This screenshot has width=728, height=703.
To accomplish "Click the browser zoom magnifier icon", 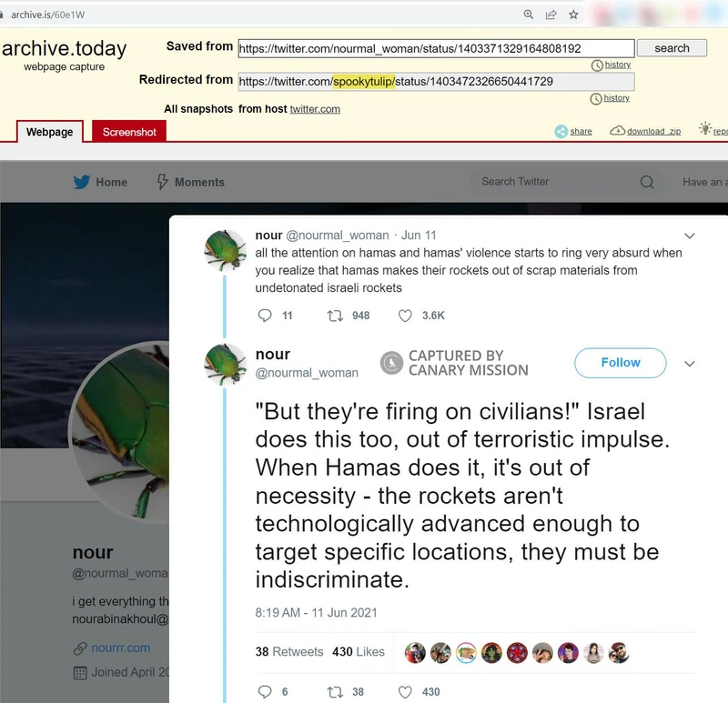I will [529, 15].
